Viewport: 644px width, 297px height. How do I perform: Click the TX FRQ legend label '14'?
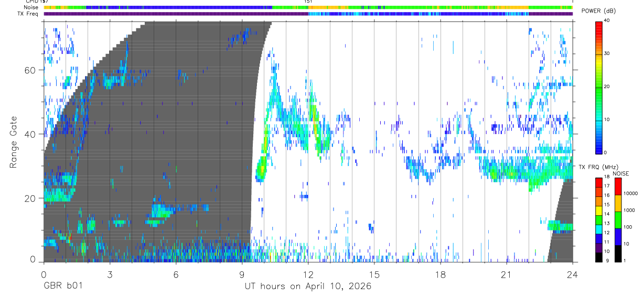607,214
